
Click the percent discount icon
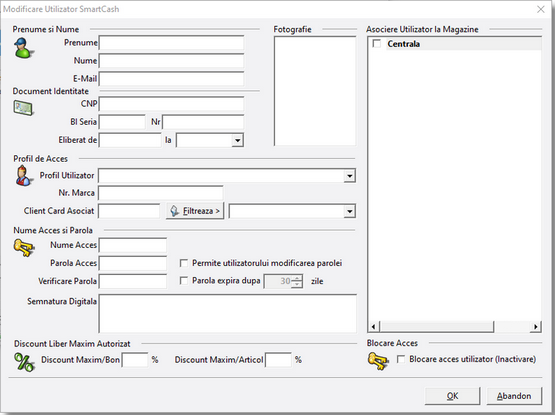(x=24, y=362)
